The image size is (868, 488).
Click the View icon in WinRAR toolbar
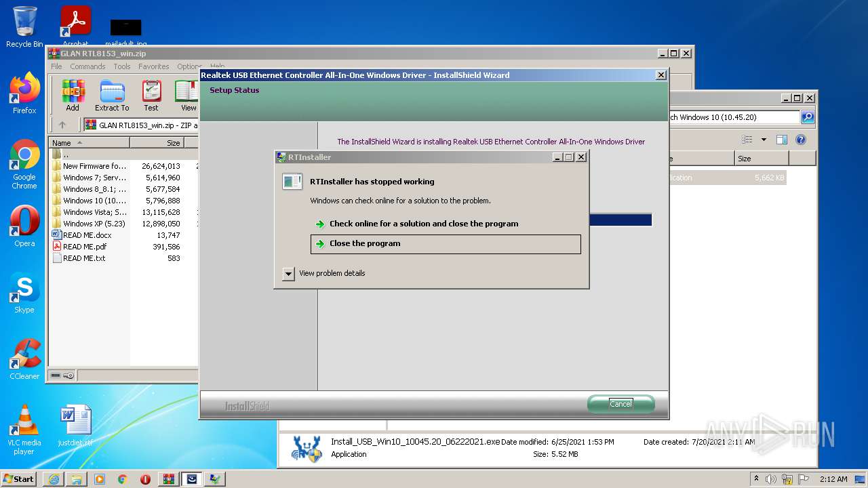tap(188, 96)
